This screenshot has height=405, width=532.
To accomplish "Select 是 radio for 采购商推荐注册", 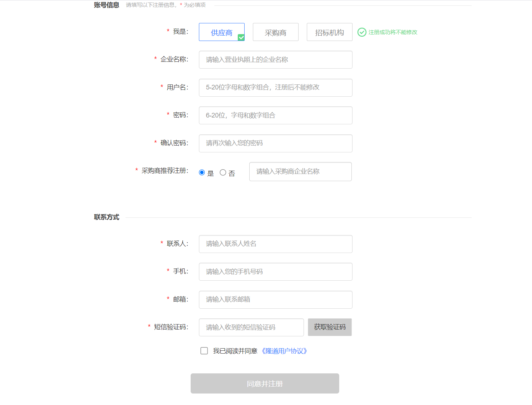I will [x=202, y=172].
